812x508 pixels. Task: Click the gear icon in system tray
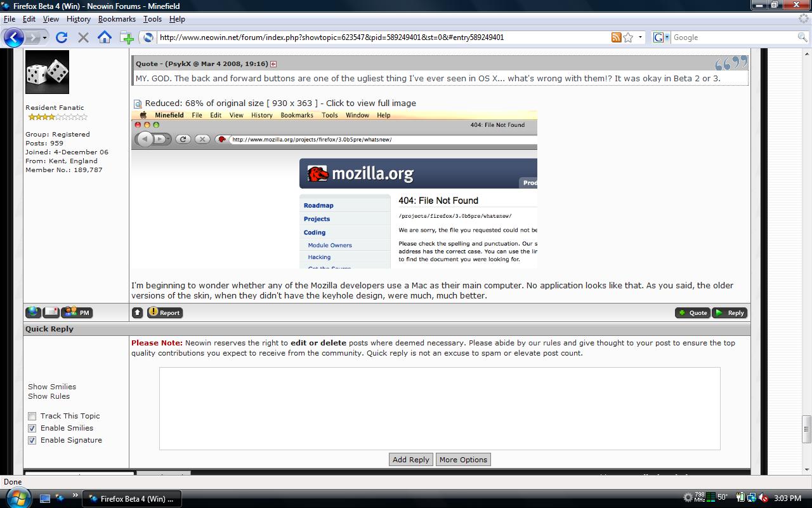click(688, 498)
